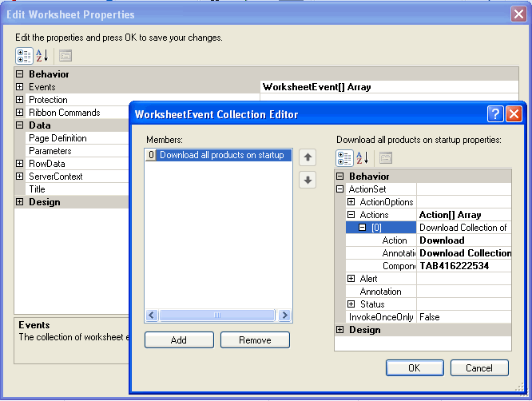Click the Add member button
The width and height of the screenshot is (532, 401).
pos(179,340)
